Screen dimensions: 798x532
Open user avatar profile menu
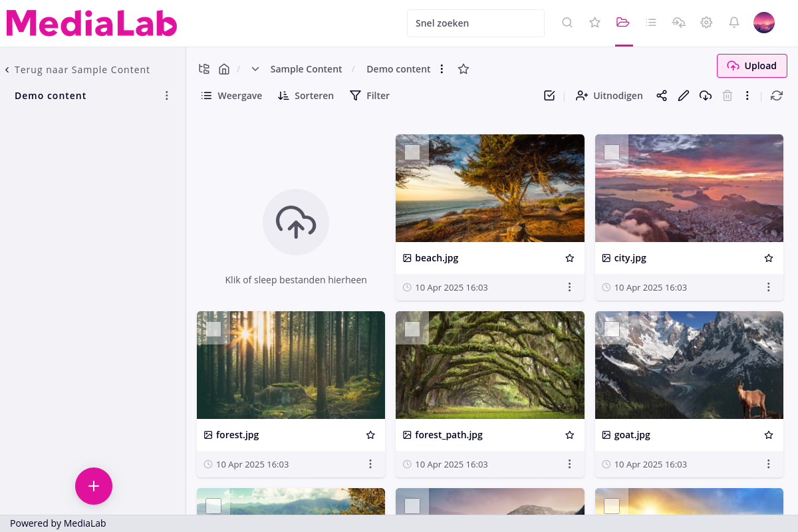[764, 23]
